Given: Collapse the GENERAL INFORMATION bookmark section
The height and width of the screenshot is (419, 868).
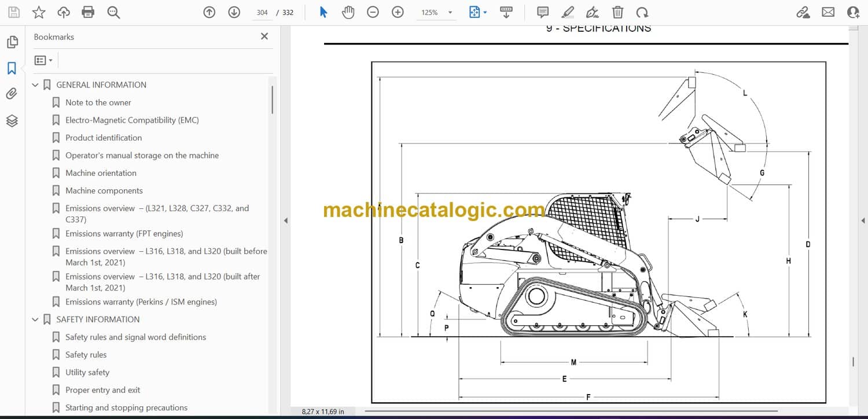Looking at the screenshot, I should click(35, 85).
